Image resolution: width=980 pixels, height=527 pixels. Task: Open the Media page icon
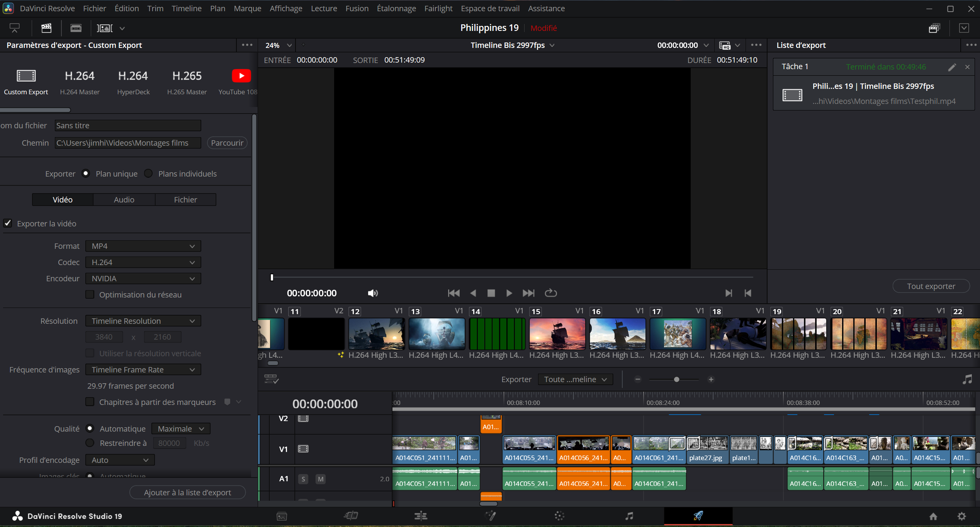coord(282,516)
